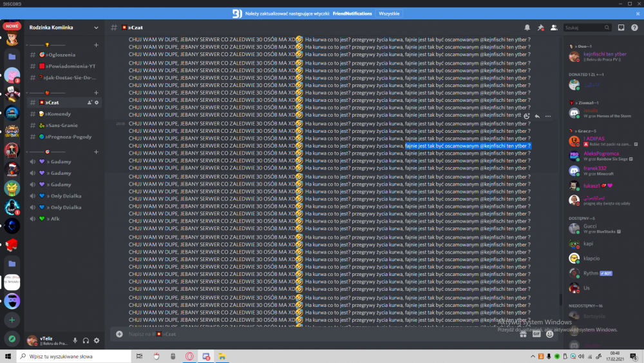The image size is (644, 363).
Task: Click the Explore public servers compass
Action: 12,338
